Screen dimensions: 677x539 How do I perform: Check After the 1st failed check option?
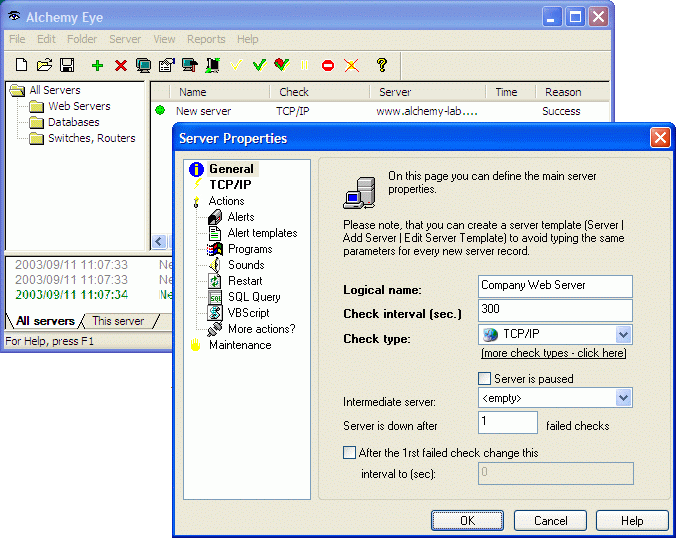click(349, 453)
